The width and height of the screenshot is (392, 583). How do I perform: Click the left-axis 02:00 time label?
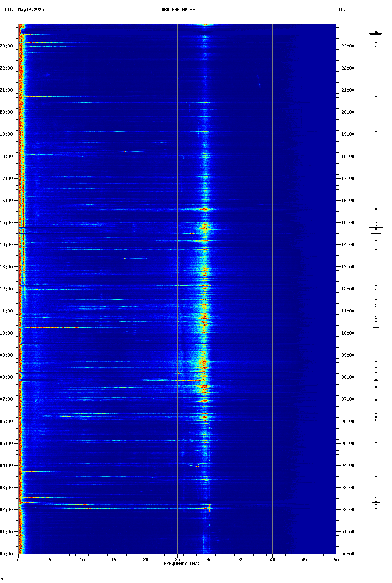coord(6,510)
